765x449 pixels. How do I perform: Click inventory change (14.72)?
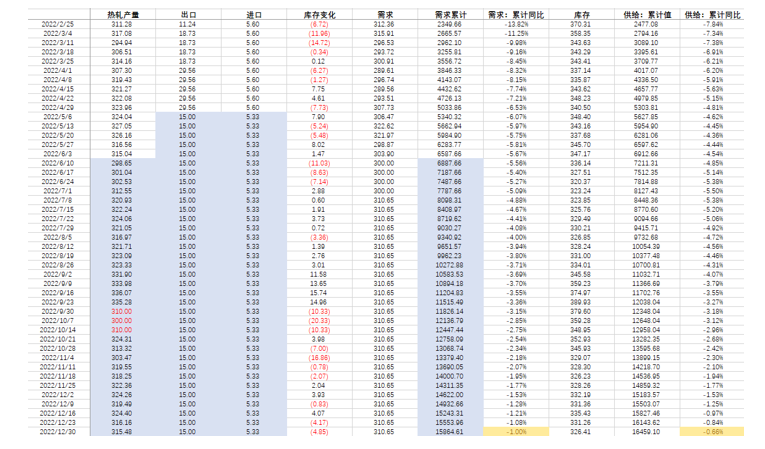click(x=319, y=42)
